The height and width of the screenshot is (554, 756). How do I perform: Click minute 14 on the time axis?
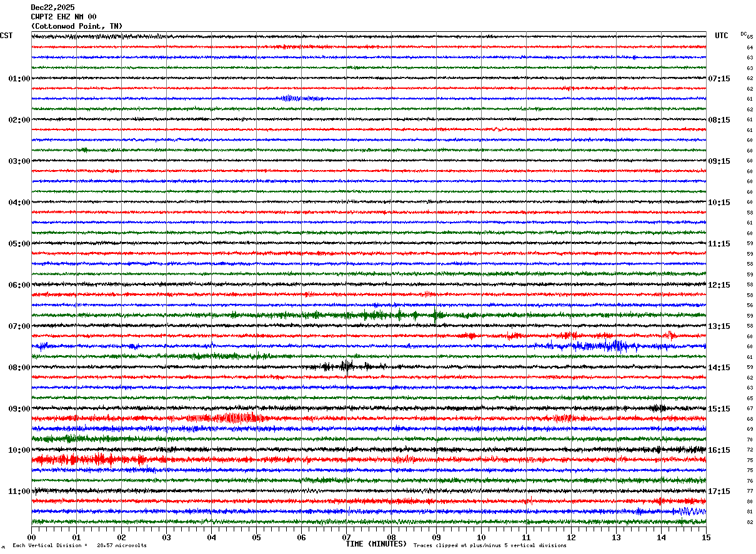[661, 537]
